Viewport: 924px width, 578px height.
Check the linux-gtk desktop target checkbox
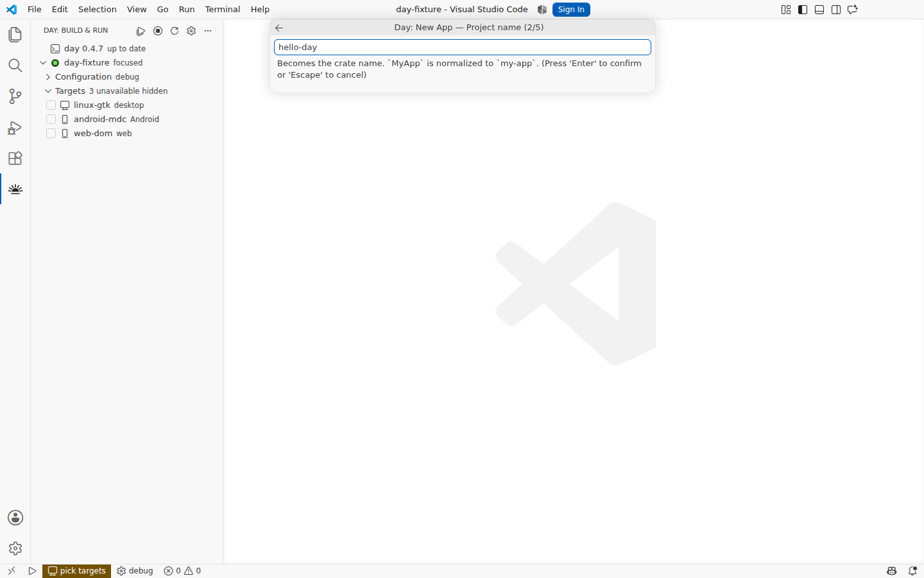point(51,105)
